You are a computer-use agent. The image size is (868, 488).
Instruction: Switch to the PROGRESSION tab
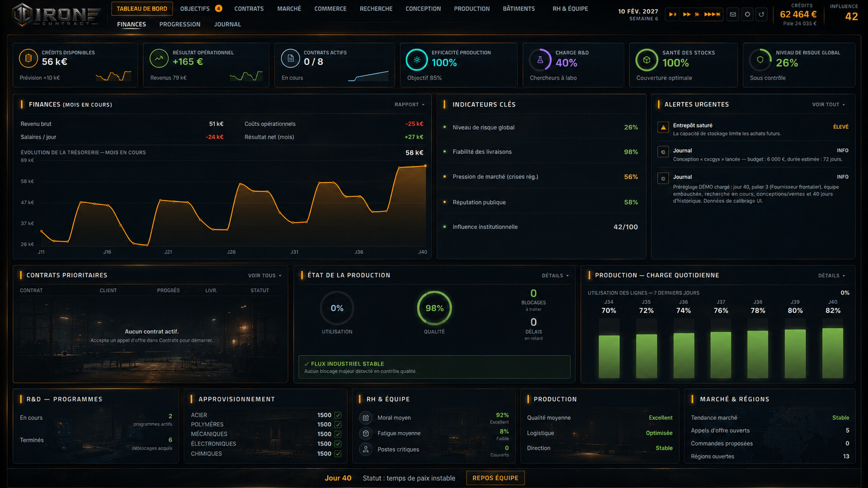[179, 24]
